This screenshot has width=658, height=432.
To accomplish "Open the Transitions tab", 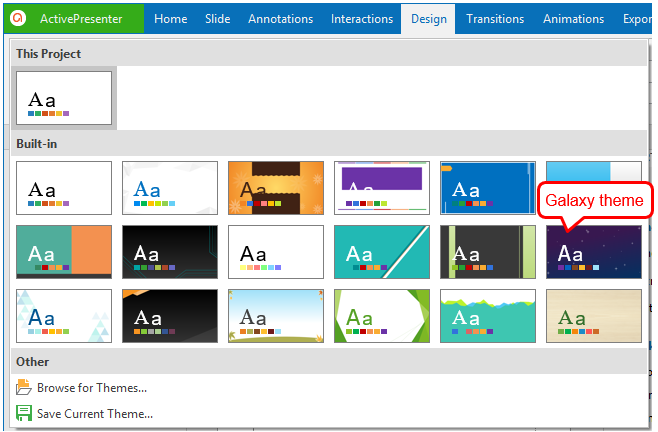I will (x=495, y=19).
